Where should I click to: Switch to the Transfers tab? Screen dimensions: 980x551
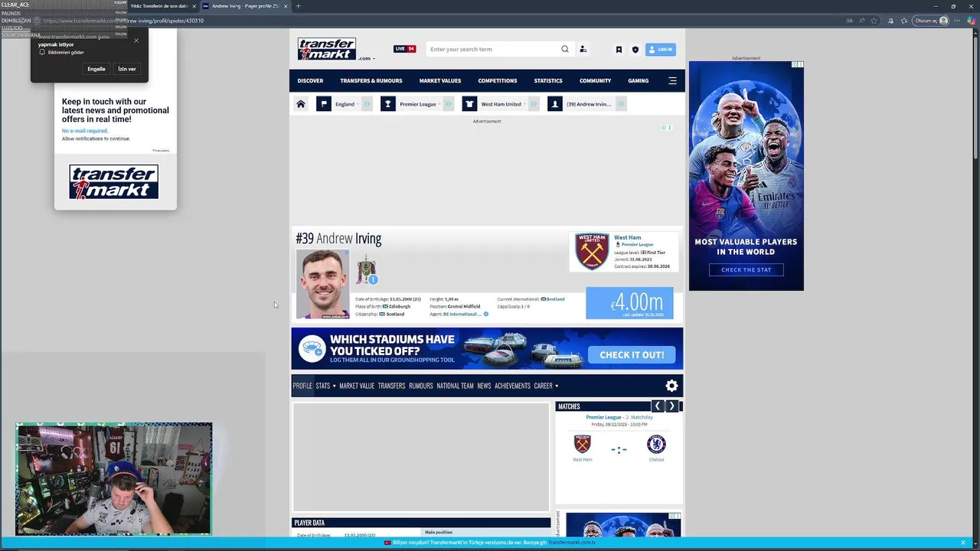(x=391, y=386)
